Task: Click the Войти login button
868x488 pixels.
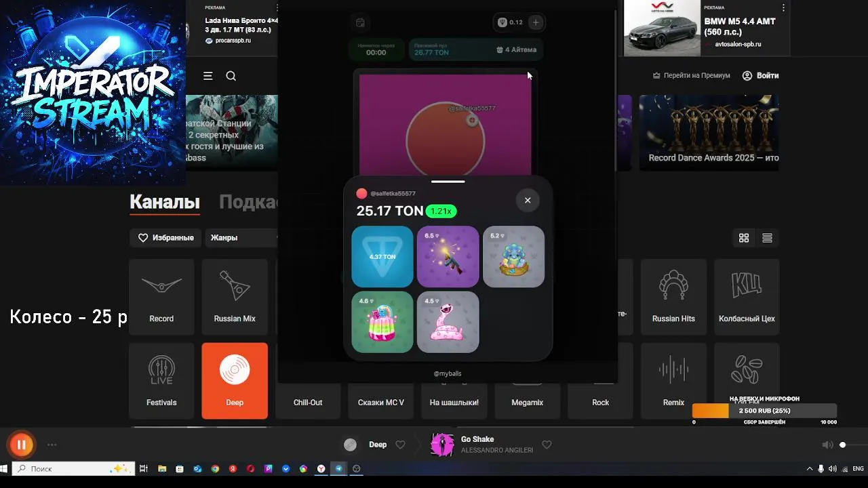Action: 760,76
